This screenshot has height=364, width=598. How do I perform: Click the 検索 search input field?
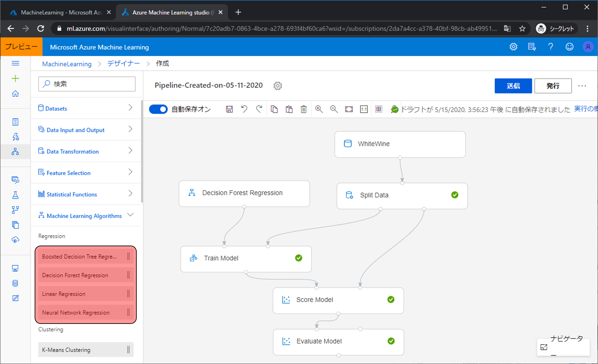[x=87, y=84]
